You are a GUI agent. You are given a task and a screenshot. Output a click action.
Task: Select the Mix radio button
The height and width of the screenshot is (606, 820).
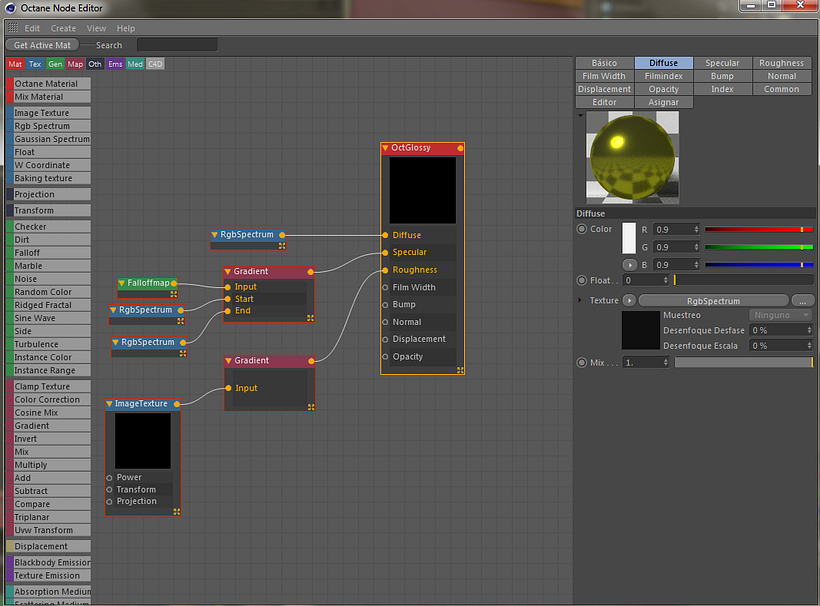tap(582, 362)
